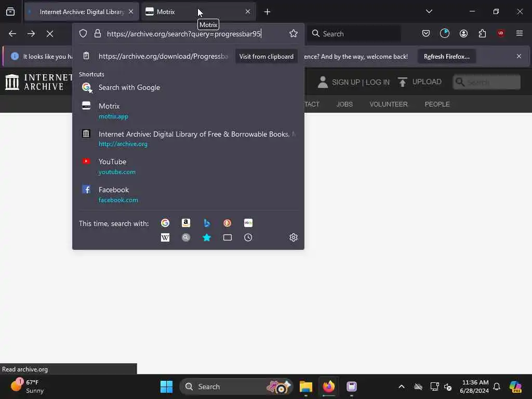
Task: Search open tabs icon
Action: click(228, 237)
